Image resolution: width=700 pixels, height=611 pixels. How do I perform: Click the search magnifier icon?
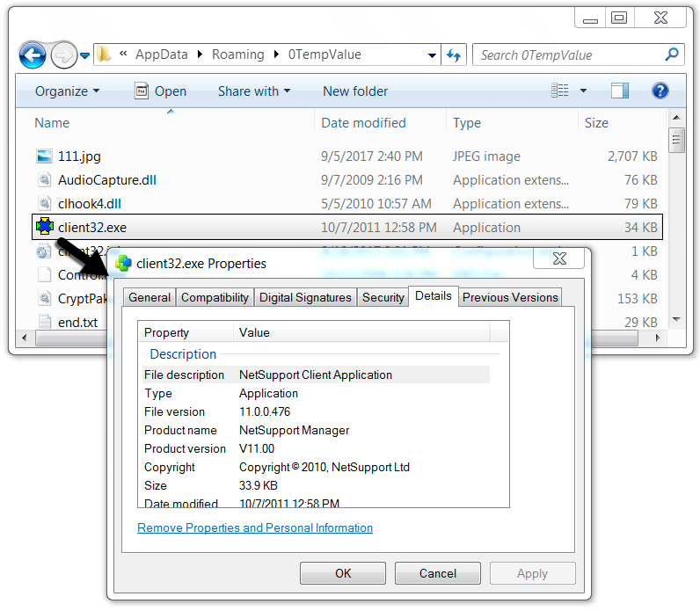click(x=672, y=55)
